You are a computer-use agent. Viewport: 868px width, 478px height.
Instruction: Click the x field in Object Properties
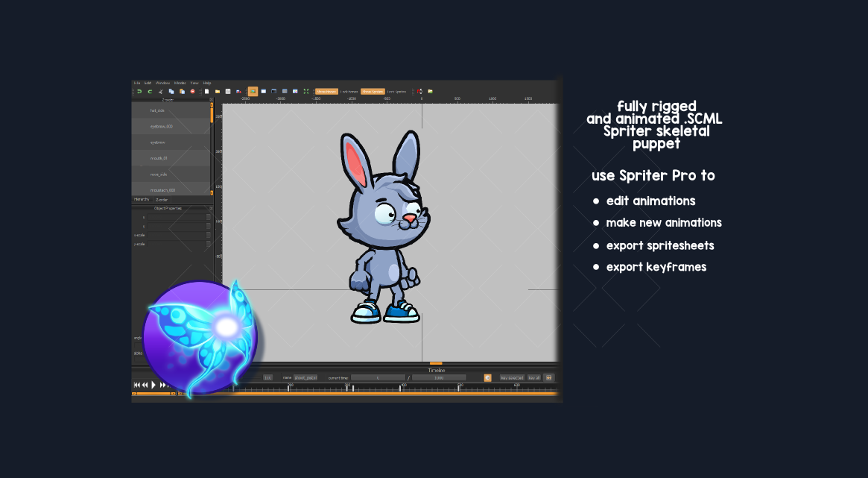click(x=176, y=217)
